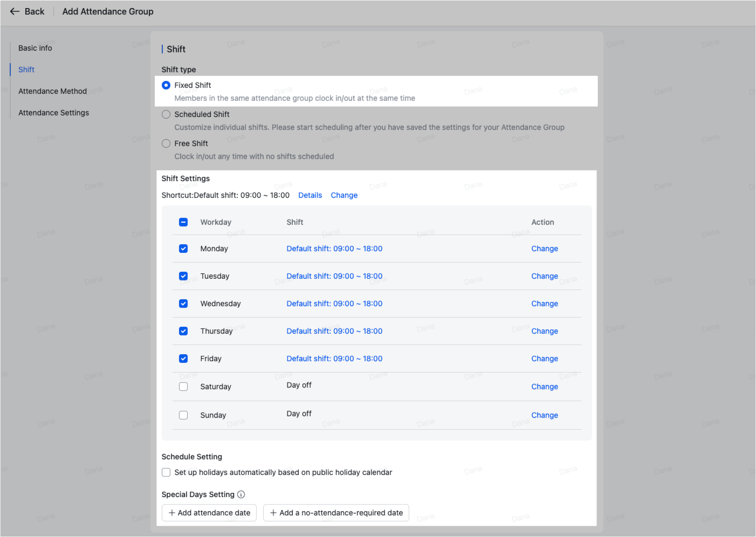Screen dimensions: 756x537
Task: Open Attendance Settings in sidebar
Action: (53, 113)
